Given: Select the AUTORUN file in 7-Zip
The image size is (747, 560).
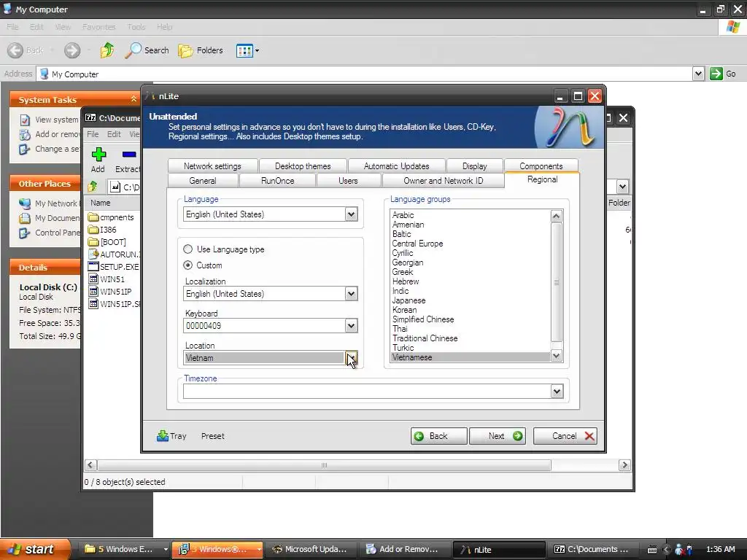Looking at the screenshot, I should (x=113, y=254).
